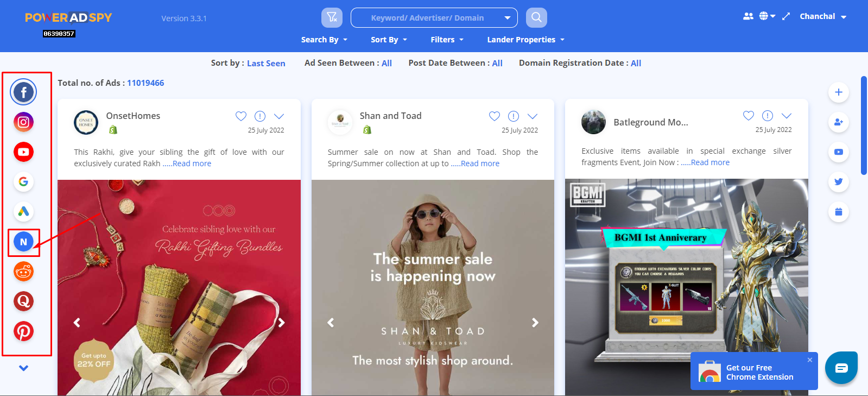Open the Chanchal account dropdown

(x=823, y=16)
